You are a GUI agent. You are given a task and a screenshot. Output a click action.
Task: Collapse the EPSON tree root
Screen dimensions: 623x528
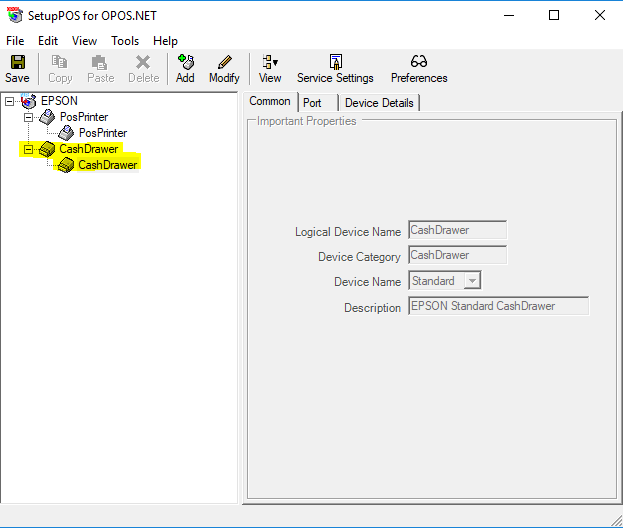[x=9, y=102]
